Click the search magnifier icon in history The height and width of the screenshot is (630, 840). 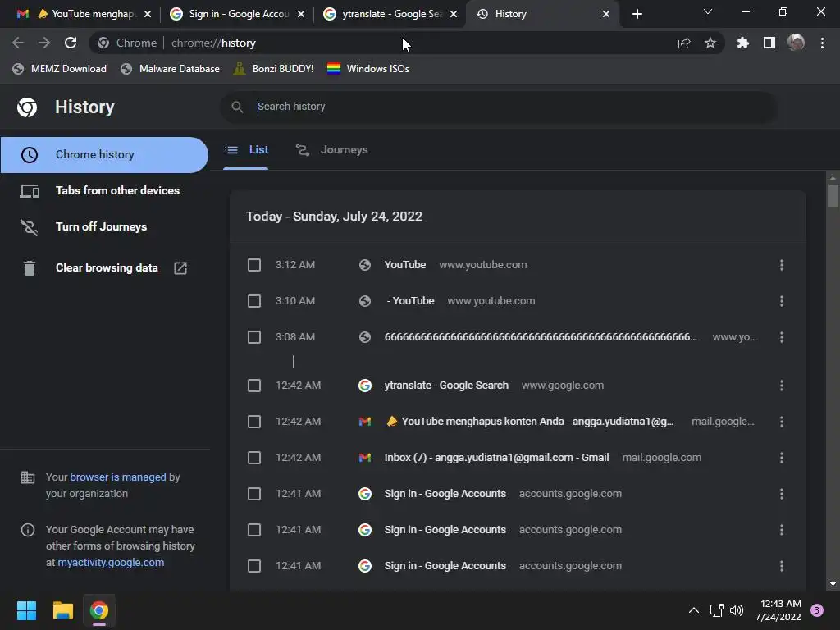click(237, 107)
